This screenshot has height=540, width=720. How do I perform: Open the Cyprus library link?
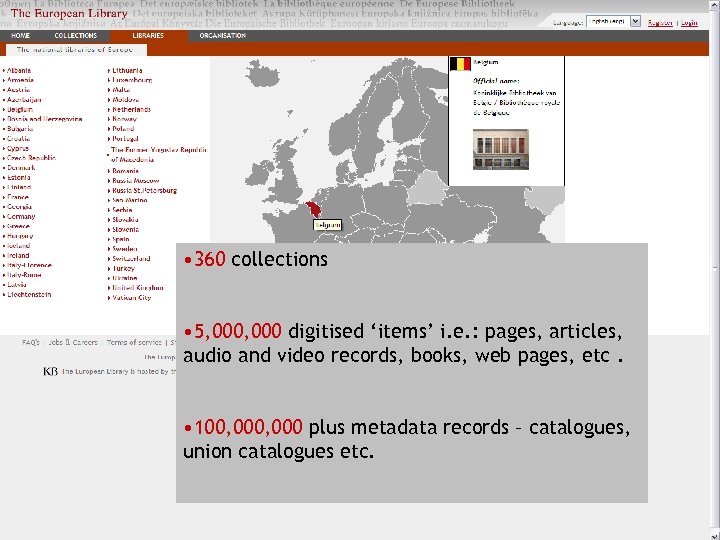18,149
